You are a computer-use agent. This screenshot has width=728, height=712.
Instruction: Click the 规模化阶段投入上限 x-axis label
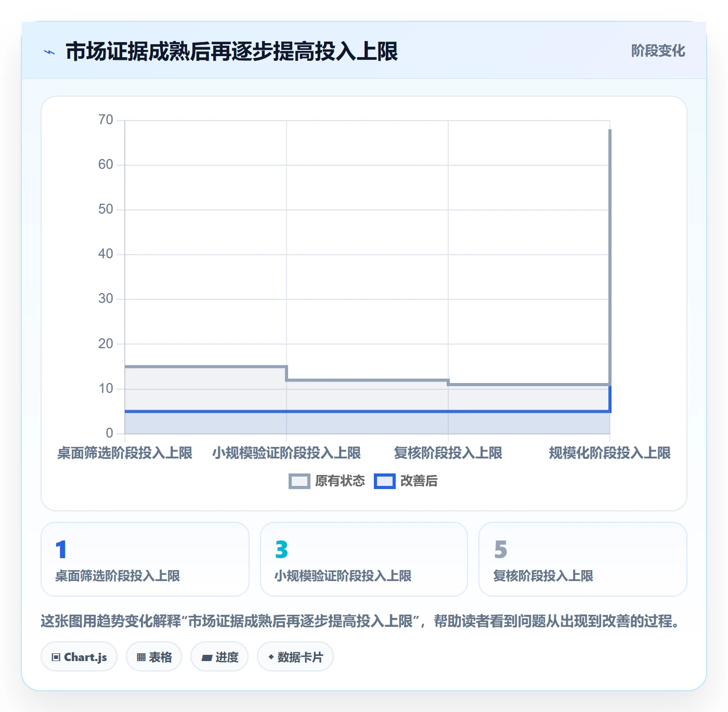pyautogui.click(x=610, y=453)
